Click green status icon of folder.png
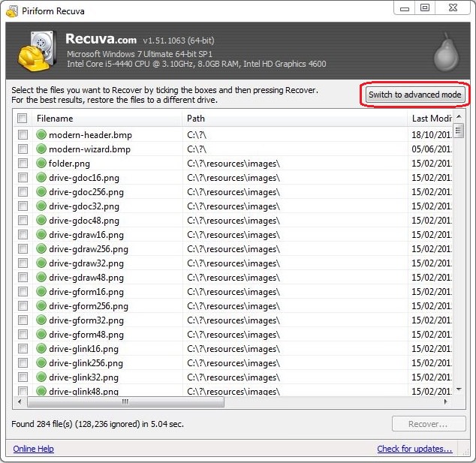 [41, 163]
